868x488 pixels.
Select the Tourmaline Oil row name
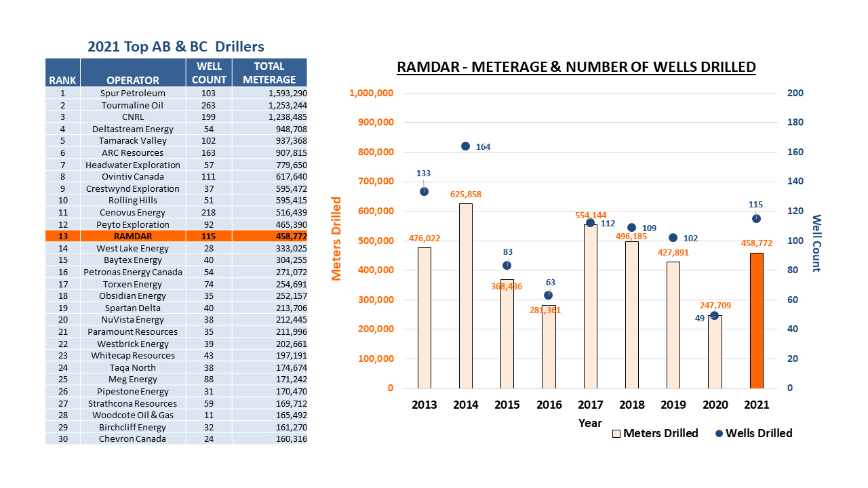coord(133,105)
